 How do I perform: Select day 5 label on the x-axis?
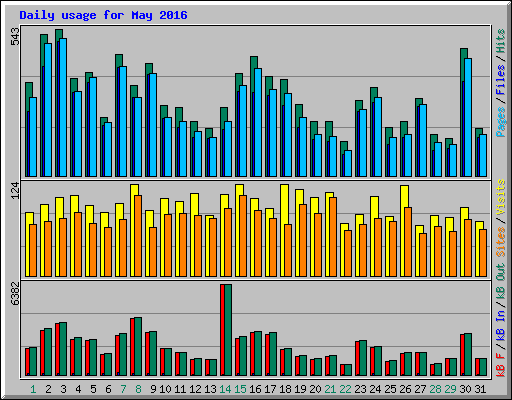(93, 389)
